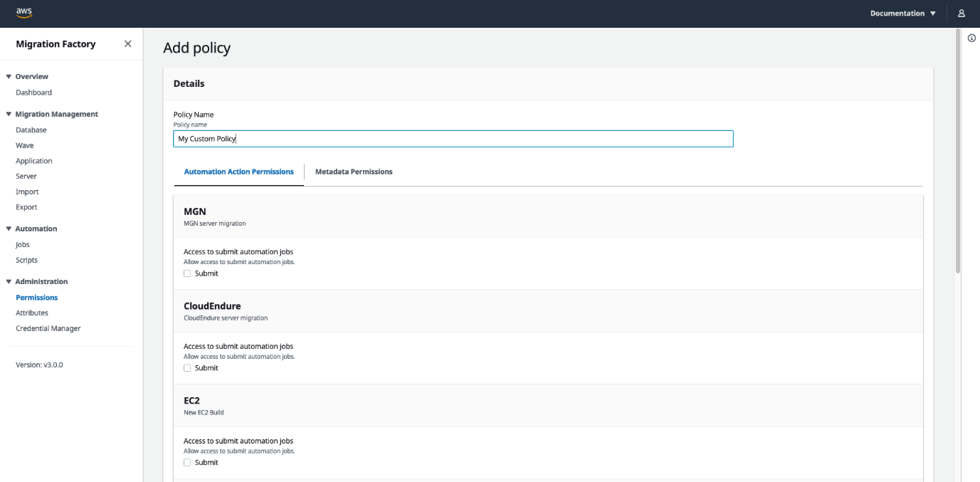Navigate to the Server page

[x=26, y=176]
